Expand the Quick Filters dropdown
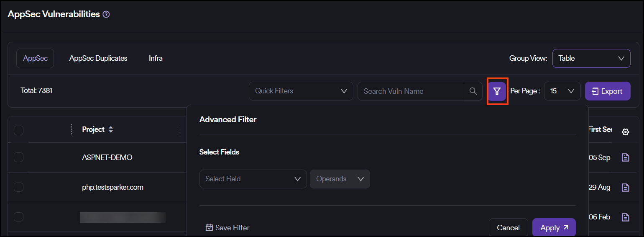Screen dimensions: 644x237 pyautogui.click(x=301, y=91)
